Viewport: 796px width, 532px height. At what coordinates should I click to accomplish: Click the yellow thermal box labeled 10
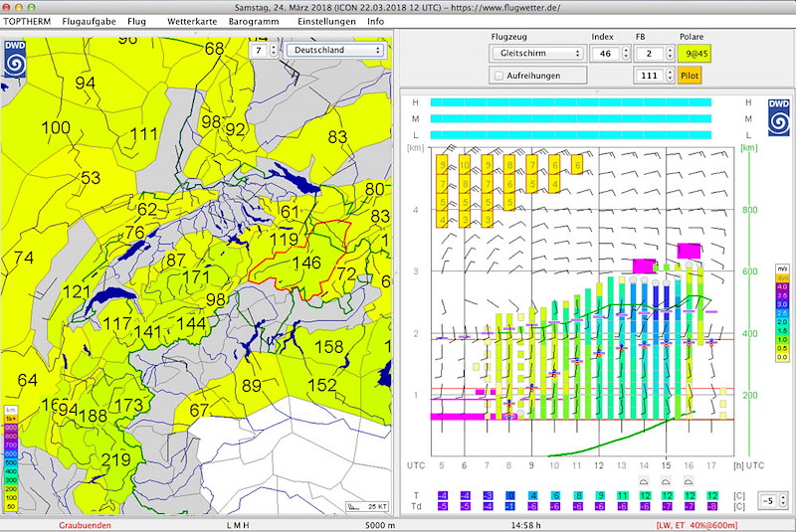(465, 165)
